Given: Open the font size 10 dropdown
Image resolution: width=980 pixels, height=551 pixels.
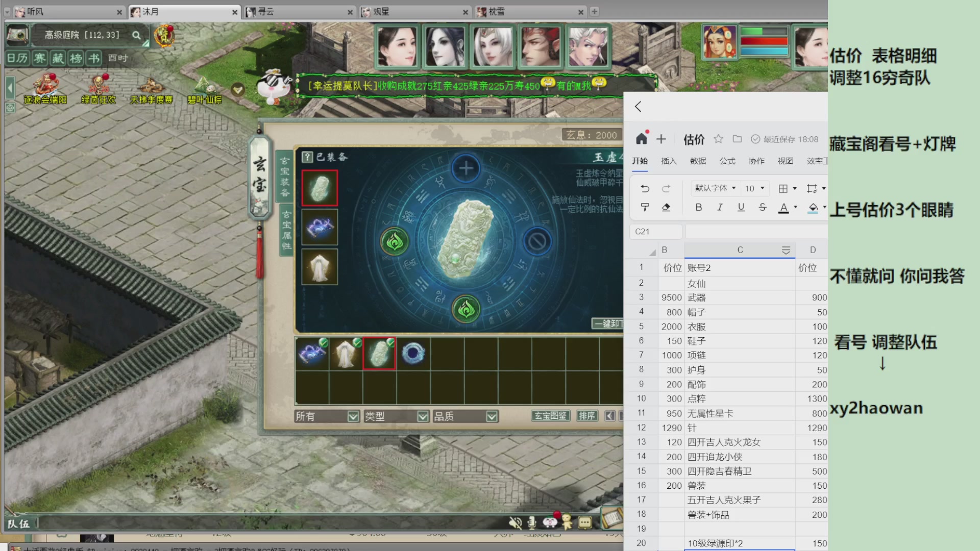Looking at the screenshot, I should tap(754, 188).
